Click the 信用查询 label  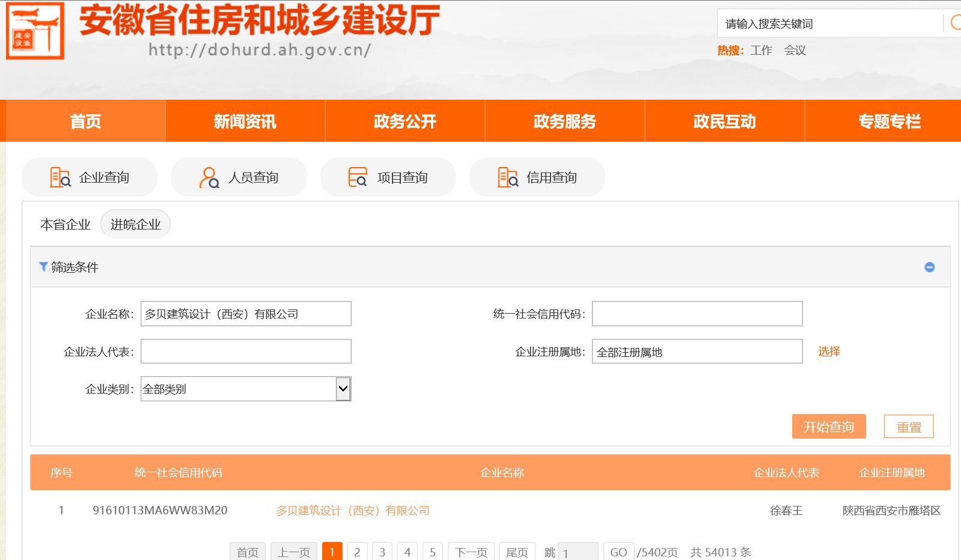click(551, 177)
